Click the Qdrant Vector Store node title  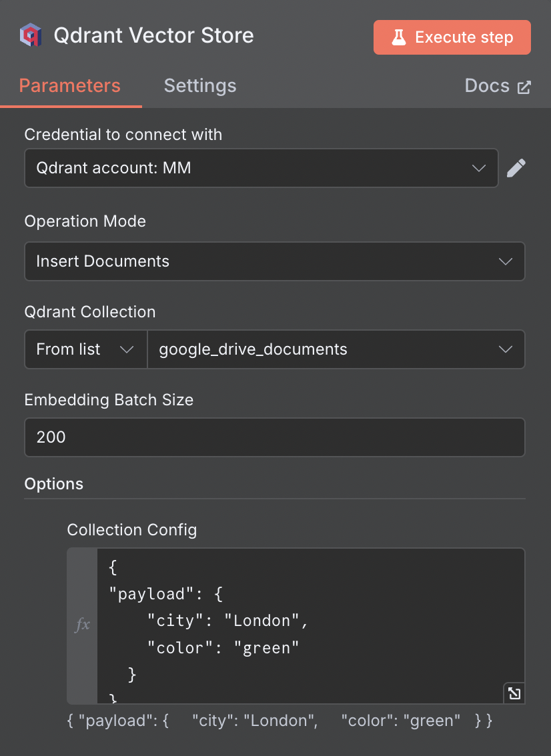(154, 35)
